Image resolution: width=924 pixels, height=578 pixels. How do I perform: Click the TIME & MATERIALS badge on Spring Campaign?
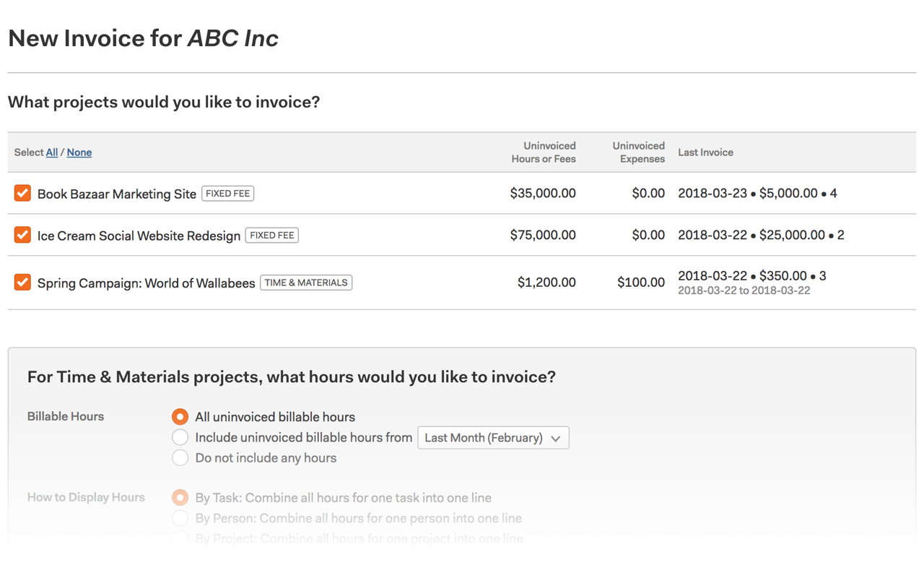(x=306, y=282)
